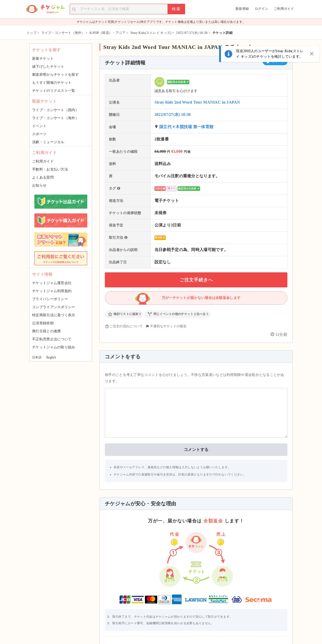322x644 pixels.
Task: Click トップ breadcrumb
Action: pyautogui.click(x=32, y=33)
